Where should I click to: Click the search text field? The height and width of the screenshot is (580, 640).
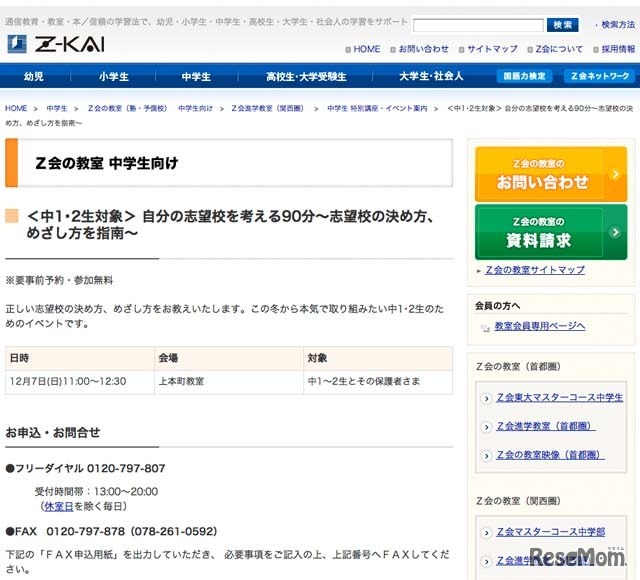478,25
